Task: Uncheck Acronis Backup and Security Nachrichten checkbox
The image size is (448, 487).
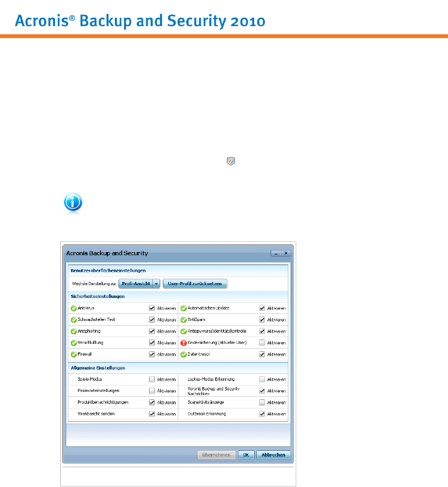Action: tap(262, 391)
